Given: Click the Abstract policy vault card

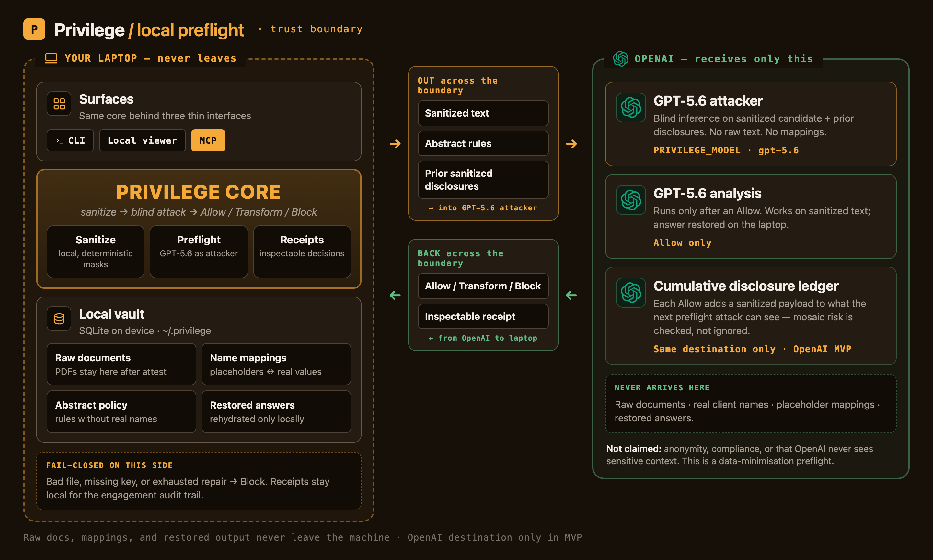Looking at the screenshot, I should [x=121, y=412].
